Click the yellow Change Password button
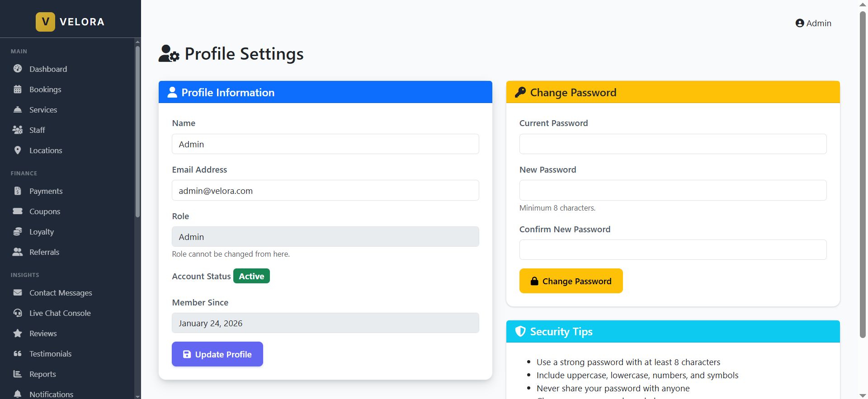The width and height of the screenshot is (868, 399). [x=571, y=281]
